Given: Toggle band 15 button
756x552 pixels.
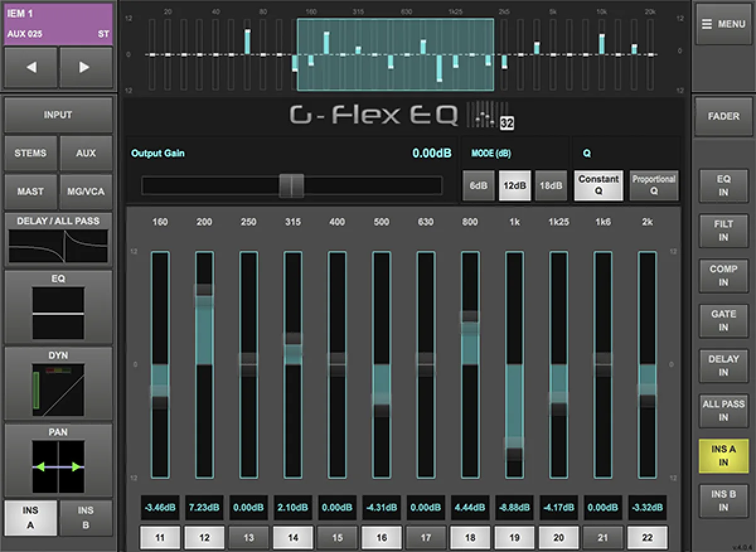Looking at the screenshot, I should 337,538.
